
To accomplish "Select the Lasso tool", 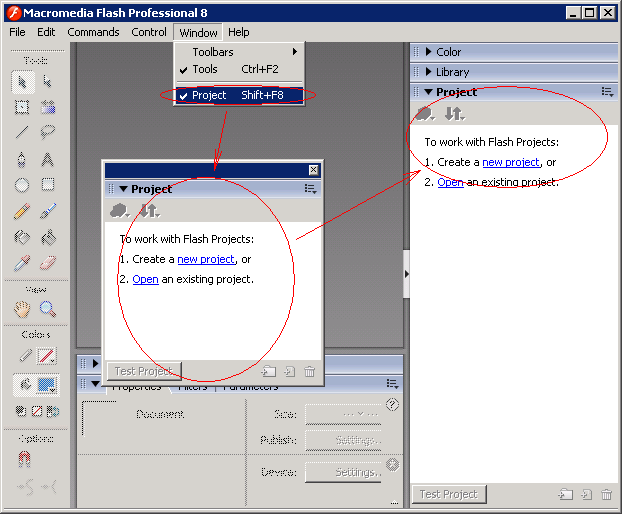I will coord(47,132).
